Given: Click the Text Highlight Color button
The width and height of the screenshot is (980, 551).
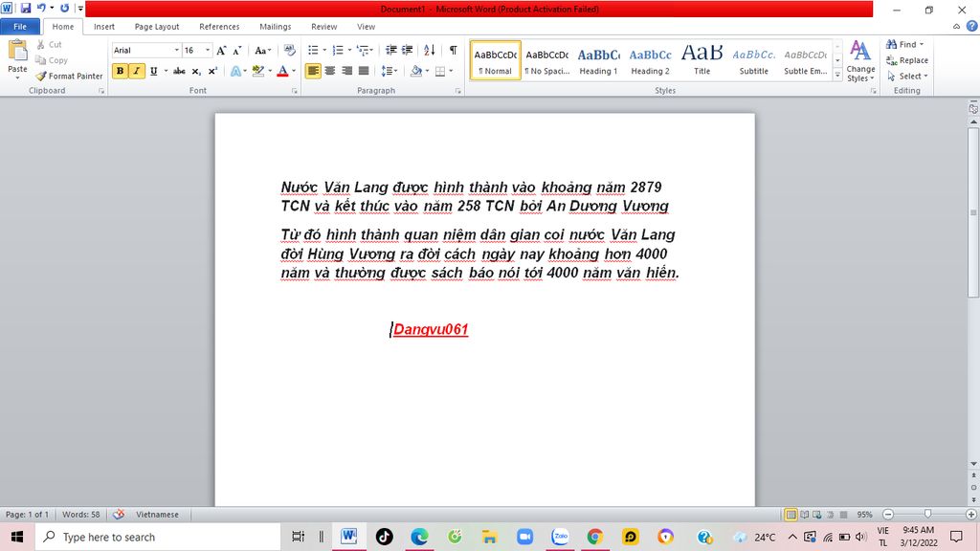Looking at the screenshot, I should point(258,71).
